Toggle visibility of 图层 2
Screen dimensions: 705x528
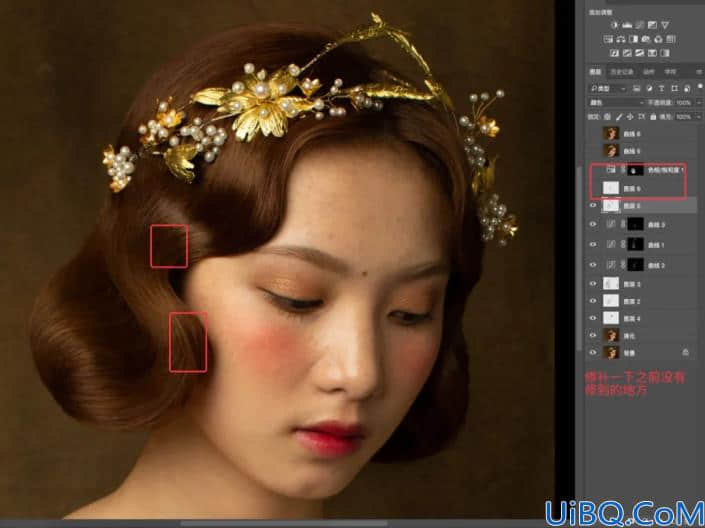click(593, 301)
